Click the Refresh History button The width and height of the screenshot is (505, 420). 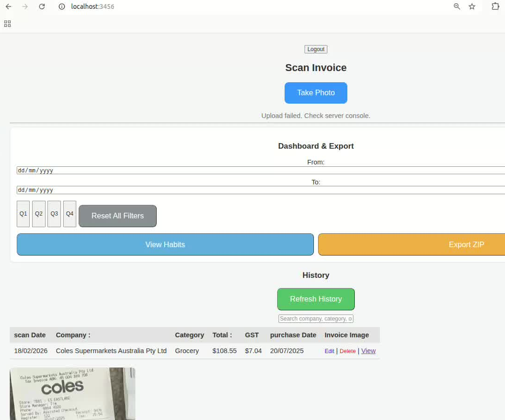(316, 299)
